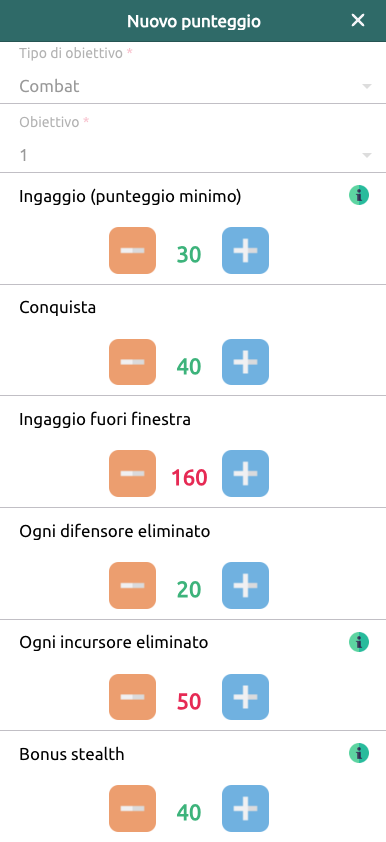Screen dimensions: 386x842
Task: Reduce Ingaggio fuori finestra value
Action: pos(133,474)
